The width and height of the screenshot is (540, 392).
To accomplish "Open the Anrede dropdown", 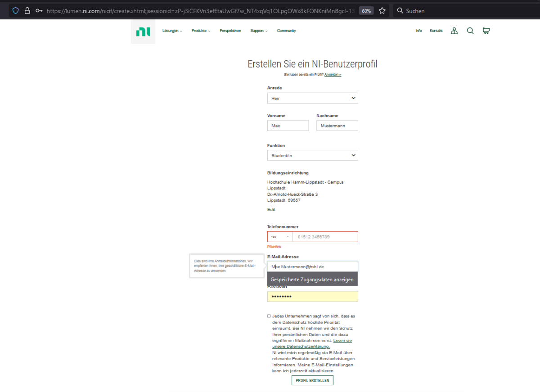I will [312, 98].
